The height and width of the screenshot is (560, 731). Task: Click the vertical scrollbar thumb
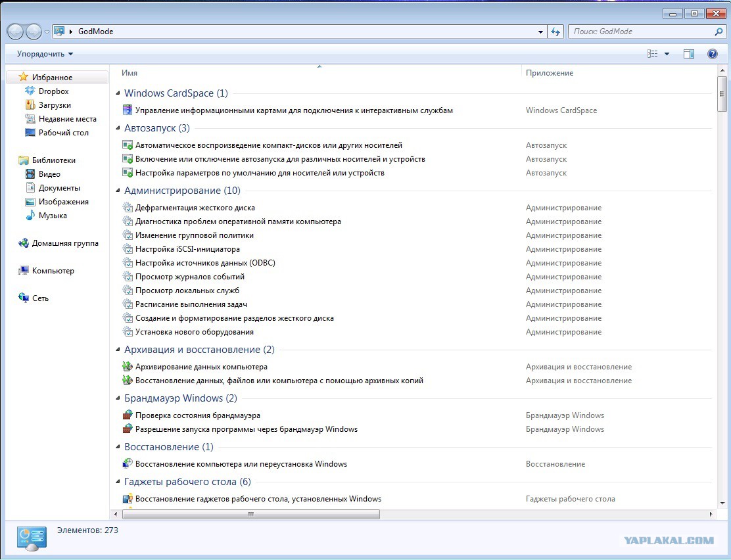tap(722, 94)
